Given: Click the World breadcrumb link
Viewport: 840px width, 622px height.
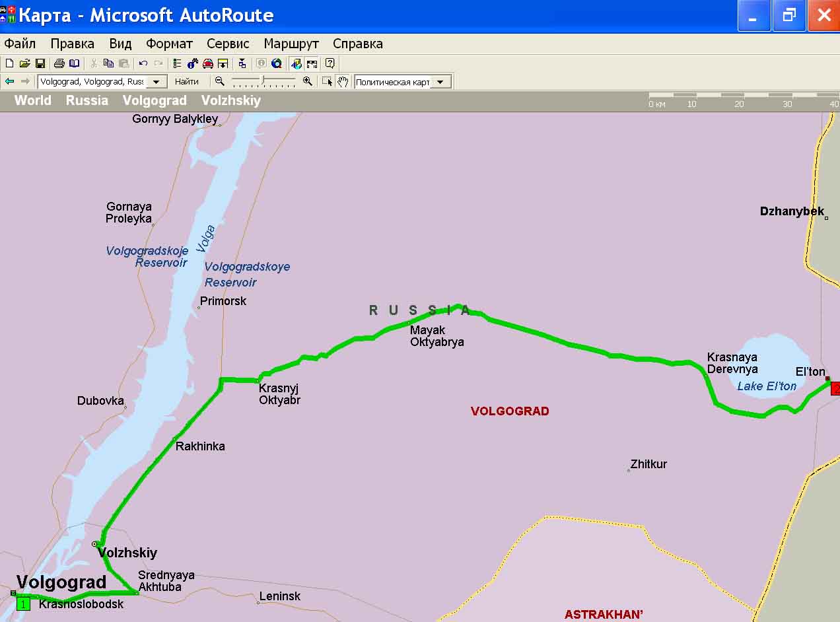Looking at the screenshot, I should (32, 100).
